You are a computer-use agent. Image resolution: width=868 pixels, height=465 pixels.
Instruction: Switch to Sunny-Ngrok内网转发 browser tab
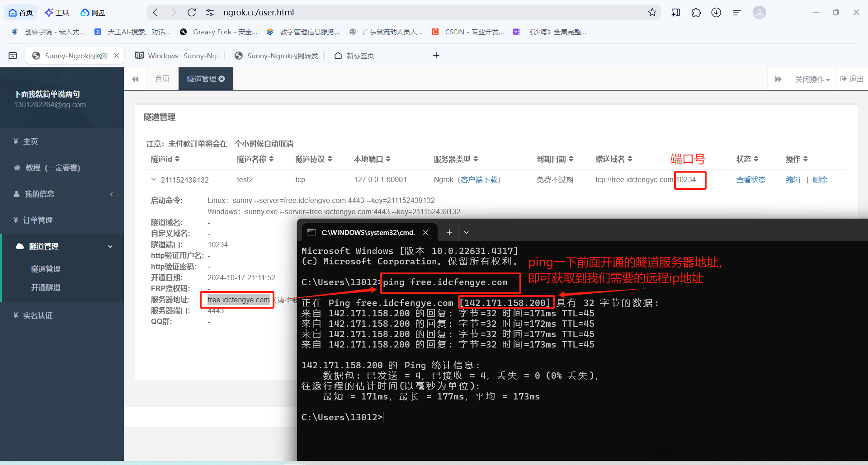click(277, 56)
